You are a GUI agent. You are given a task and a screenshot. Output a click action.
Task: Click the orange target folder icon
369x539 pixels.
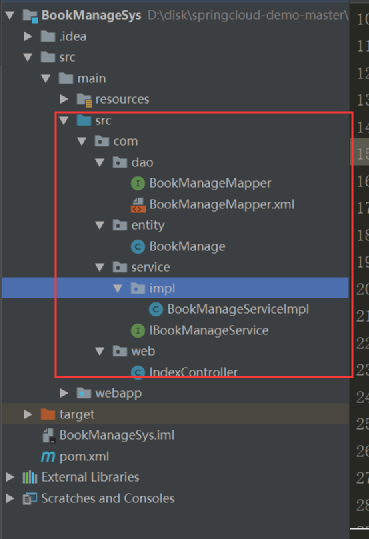(x=48, y=414)
